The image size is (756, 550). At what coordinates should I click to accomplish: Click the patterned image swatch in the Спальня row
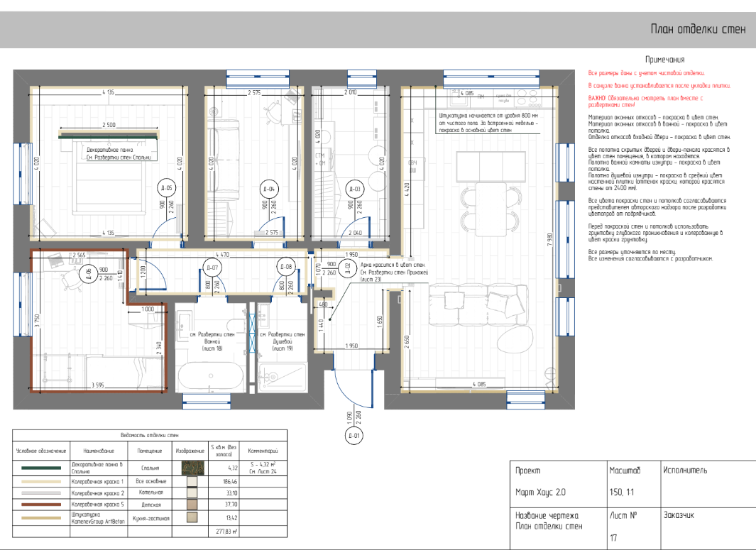(x=192, y=468)
